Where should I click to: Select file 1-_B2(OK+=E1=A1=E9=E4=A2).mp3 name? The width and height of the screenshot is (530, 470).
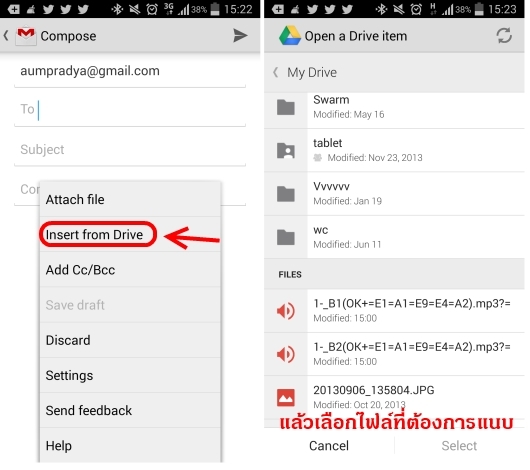412,347
